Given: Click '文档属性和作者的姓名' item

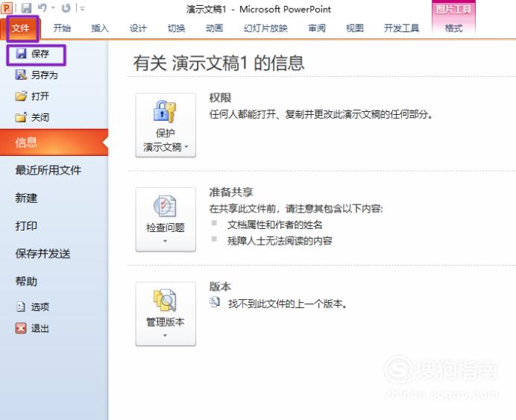Looking at the screenshot, I should pyautogui.click(x=275, y=225).
